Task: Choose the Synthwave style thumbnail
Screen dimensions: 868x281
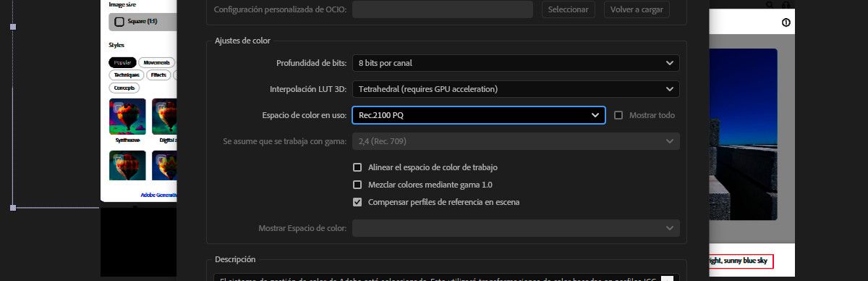Action: [127, 117]
